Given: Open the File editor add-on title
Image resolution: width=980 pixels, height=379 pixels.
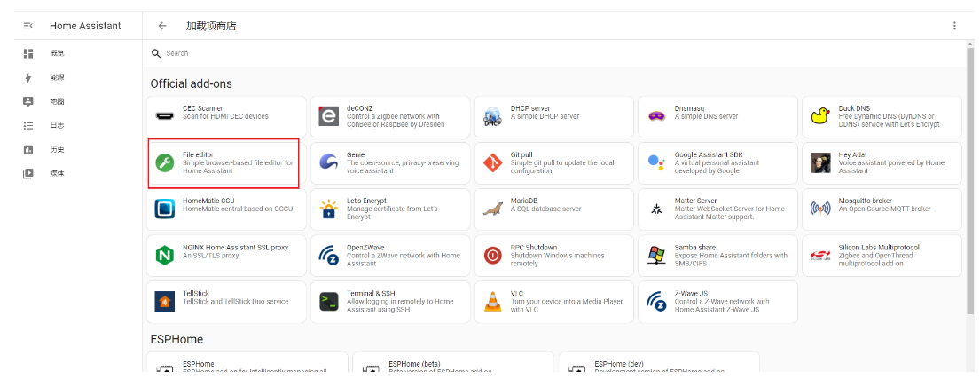Looking at the screenshot, I should [x=198, y=154].
